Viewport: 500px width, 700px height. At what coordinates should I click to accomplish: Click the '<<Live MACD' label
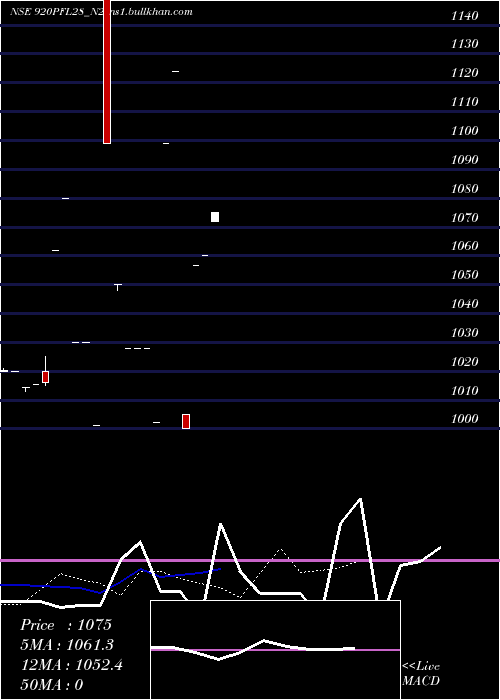[x=421, y=674]
